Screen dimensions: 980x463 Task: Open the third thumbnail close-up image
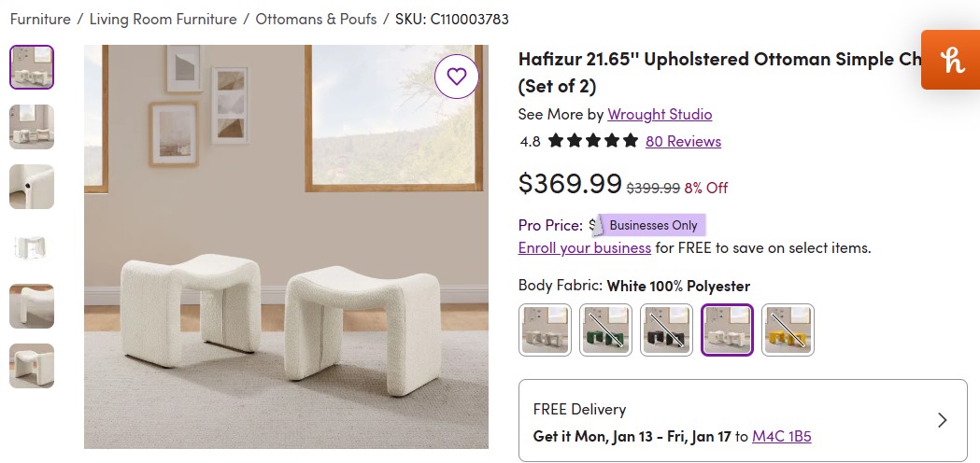pos(32,187)
